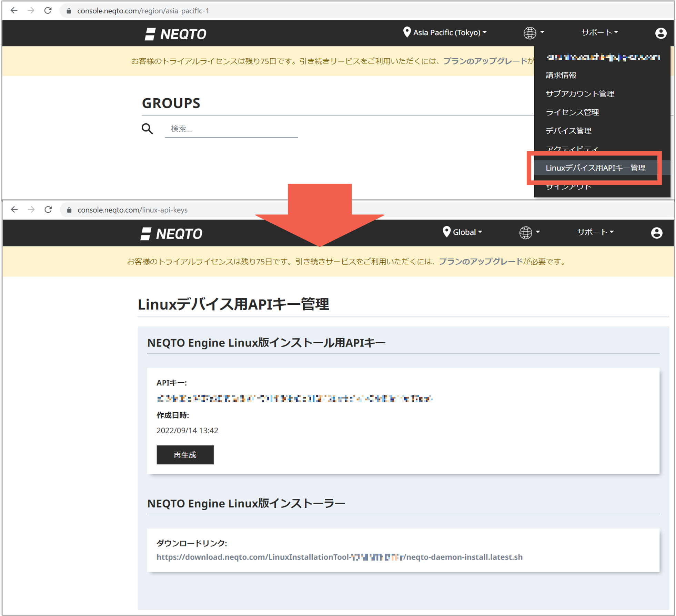Viewport: 676px width, 616px height.
Task: Click the location pin icon beside Asia Pacific
Action: click(x=407, y=32)
